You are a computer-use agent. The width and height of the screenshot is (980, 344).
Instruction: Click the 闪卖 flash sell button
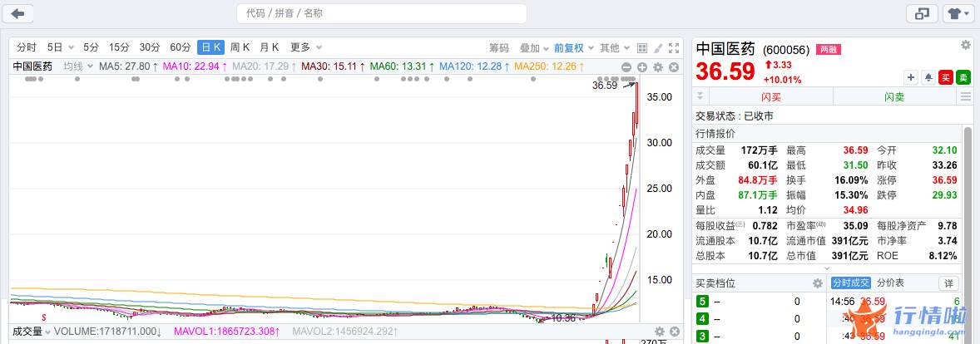(x=896, y=96)
